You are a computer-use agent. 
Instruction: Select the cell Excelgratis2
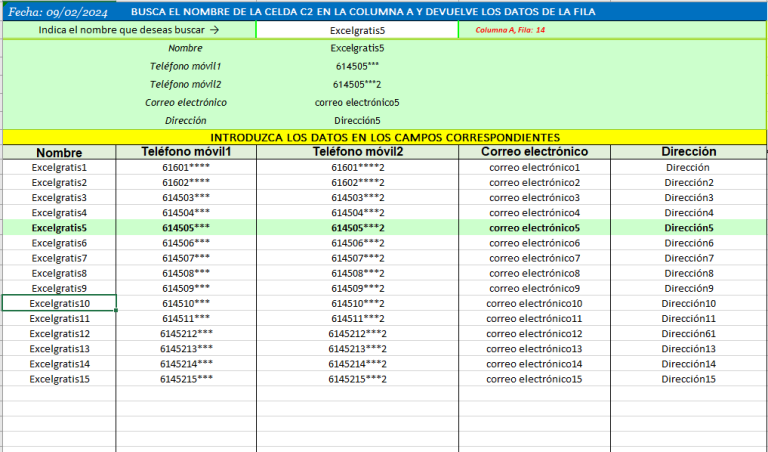59,183
